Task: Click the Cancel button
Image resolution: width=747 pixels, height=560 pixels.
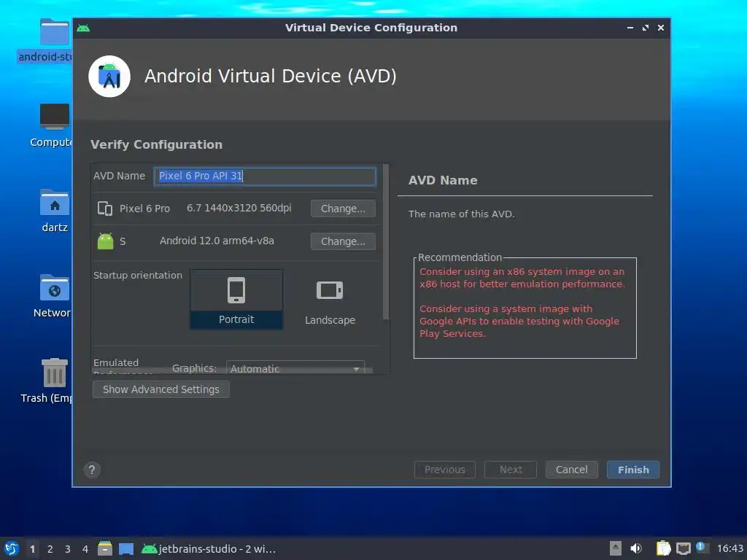Action: [x=572, y=470]
